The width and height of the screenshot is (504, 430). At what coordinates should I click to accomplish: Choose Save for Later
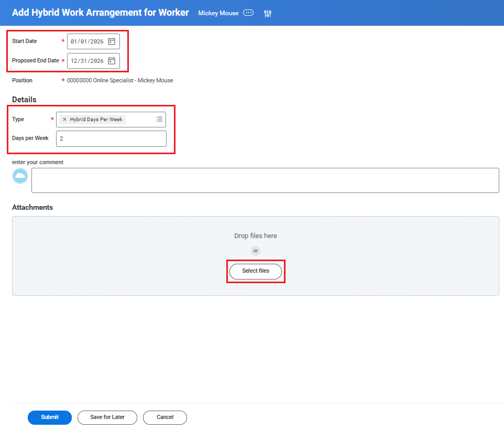107,417
